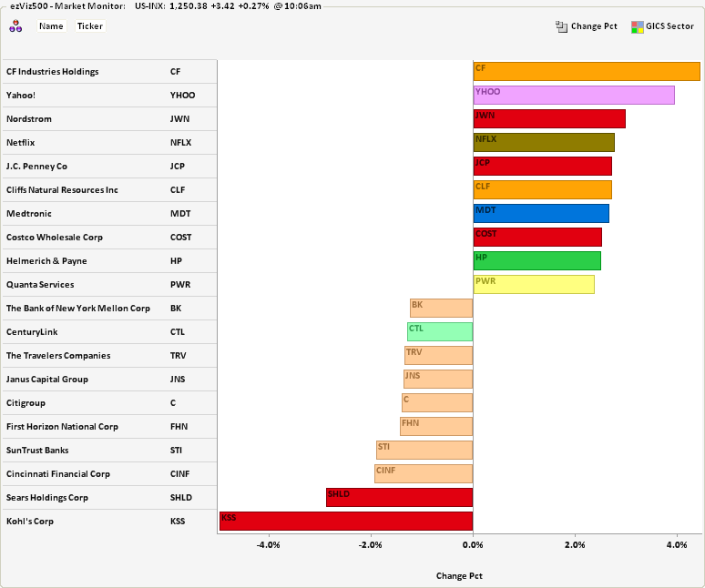705x588 pixels.
Task: Select the CINF ticker cell
Action: point(179,474)
